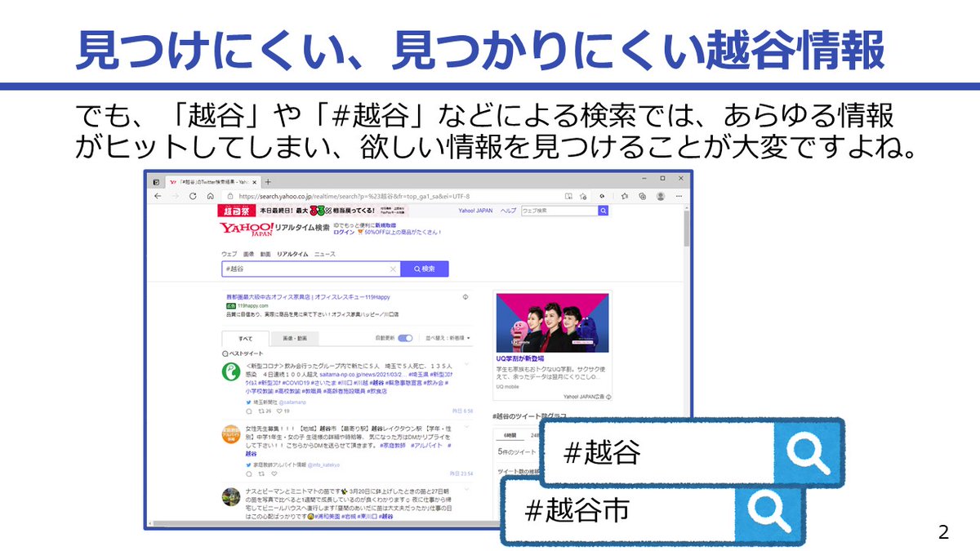The height and width of the screenshot is (551, 980).
Task: Open the 並べ替え：新着順 sort dropdown
Action: (447, 338)
